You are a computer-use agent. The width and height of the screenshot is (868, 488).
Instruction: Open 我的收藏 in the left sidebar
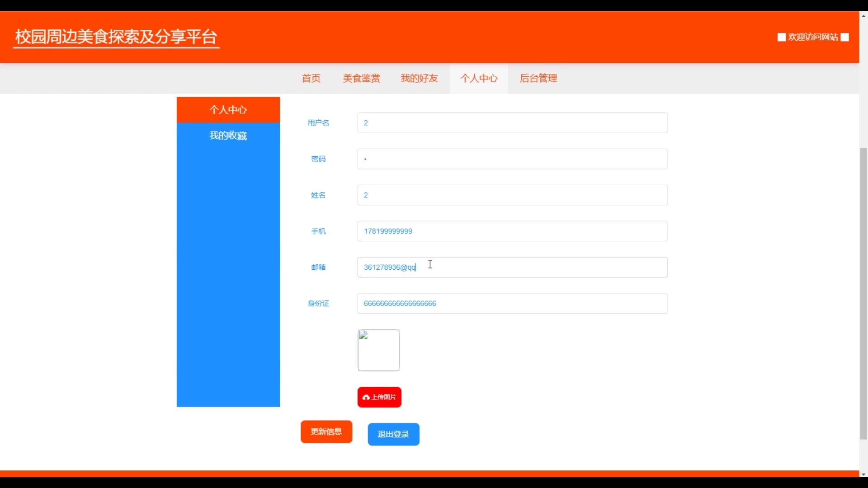coord(228,136)
